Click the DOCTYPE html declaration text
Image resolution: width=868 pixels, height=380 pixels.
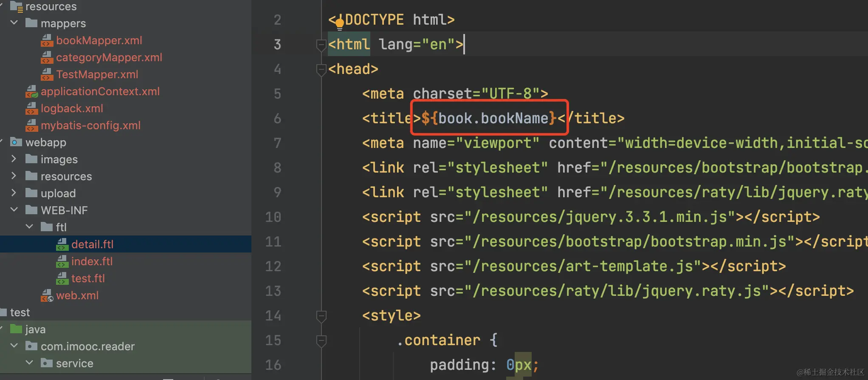pyautogui.click(x=391, y=20)
